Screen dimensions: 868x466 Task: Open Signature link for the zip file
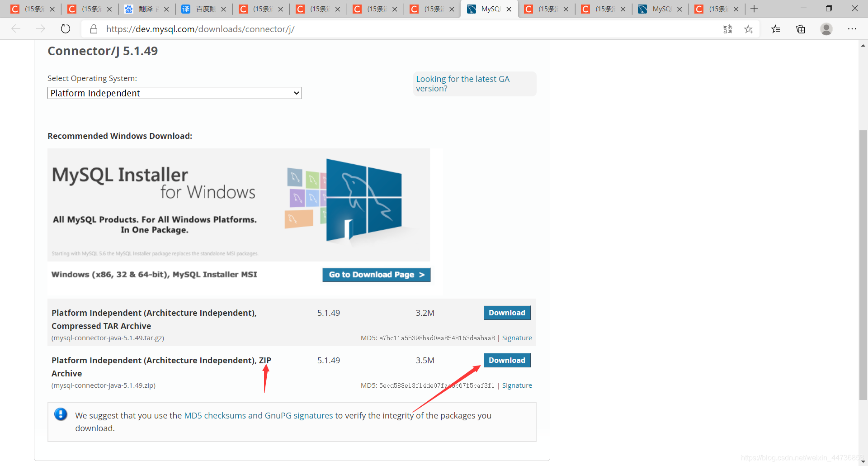click(x=517, y=385)
